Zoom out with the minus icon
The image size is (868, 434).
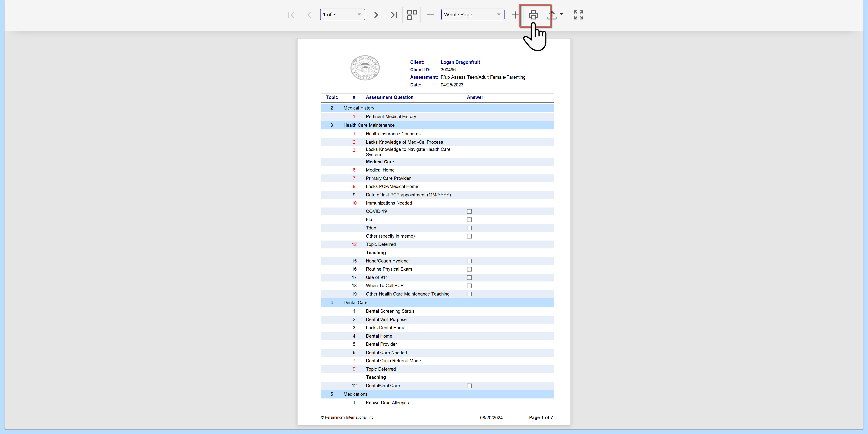pyautogui.click(x=430, y=15)
